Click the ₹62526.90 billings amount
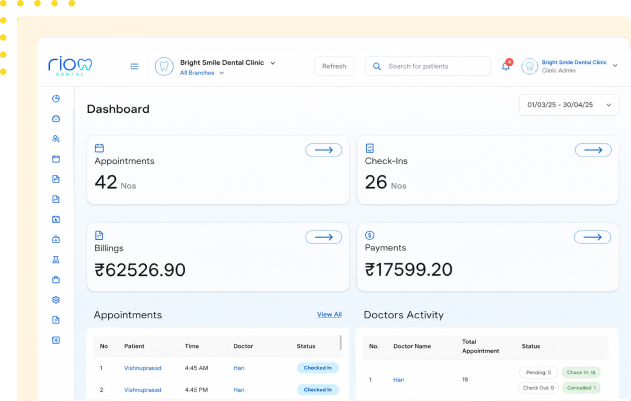 pos(140,270)
